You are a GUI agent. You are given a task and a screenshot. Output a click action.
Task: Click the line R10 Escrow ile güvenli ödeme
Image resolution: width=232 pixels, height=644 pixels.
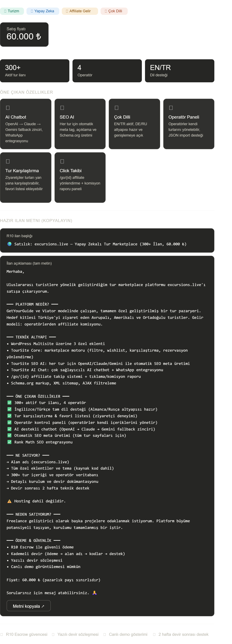pyautogui.click(x=40, y=547)
